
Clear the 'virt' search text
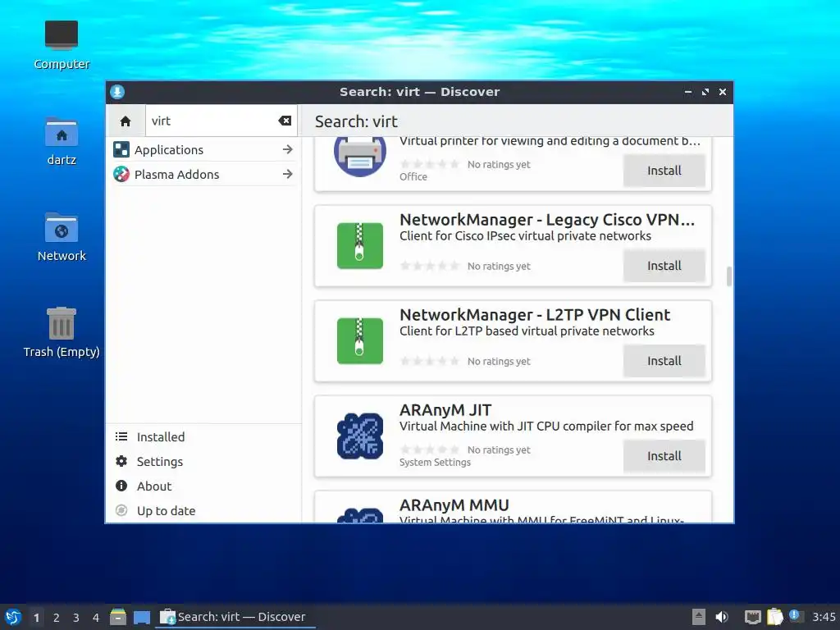(x=285, y=121)
